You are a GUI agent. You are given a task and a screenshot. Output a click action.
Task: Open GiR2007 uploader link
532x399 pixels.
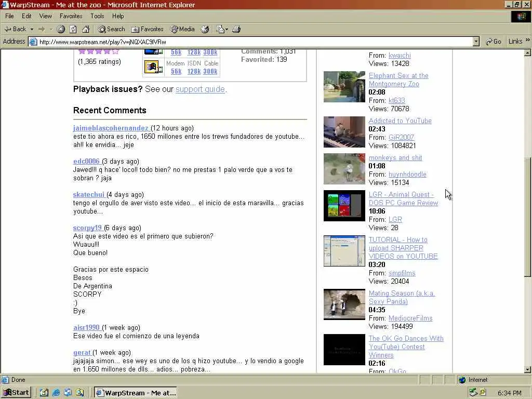(401, 137)
